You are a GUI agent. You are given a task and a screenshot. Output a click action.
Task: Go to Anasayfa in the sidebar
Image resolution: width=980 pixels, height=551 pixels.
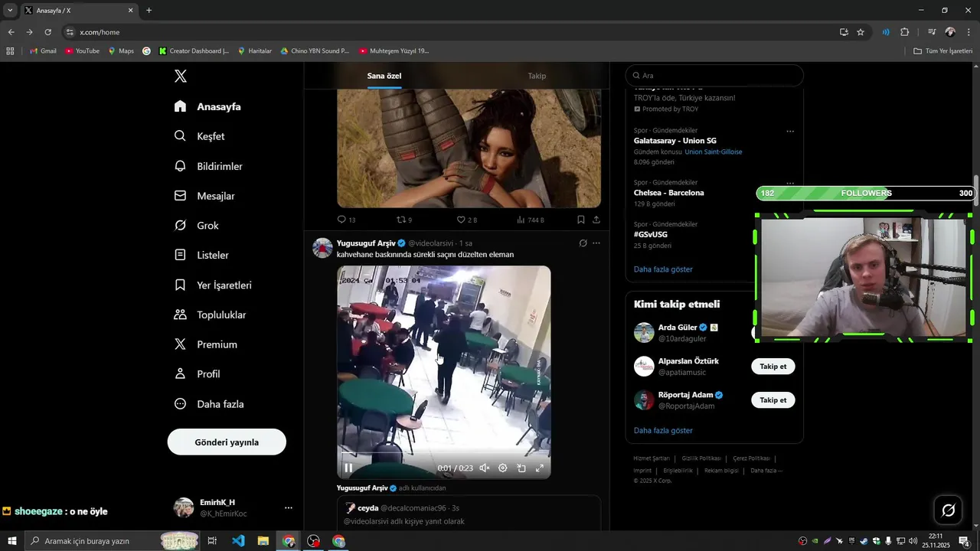coord(207,106)
